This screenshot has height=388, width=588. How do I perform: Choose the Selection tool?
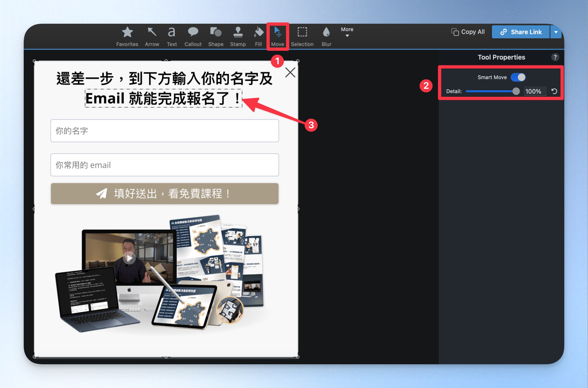(x=302, y=37)
